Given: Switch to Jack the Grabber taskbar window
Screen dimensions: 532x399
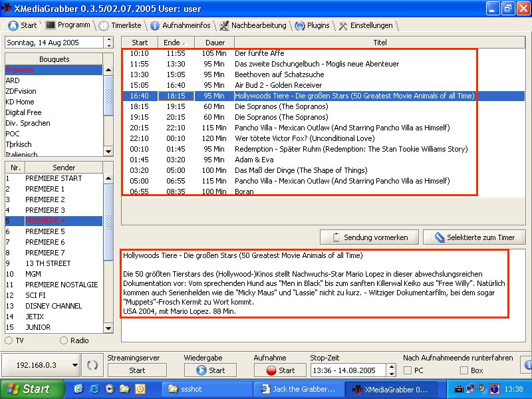Looking at the screenshot, I should pyautogui.click(x=299, y=389).
